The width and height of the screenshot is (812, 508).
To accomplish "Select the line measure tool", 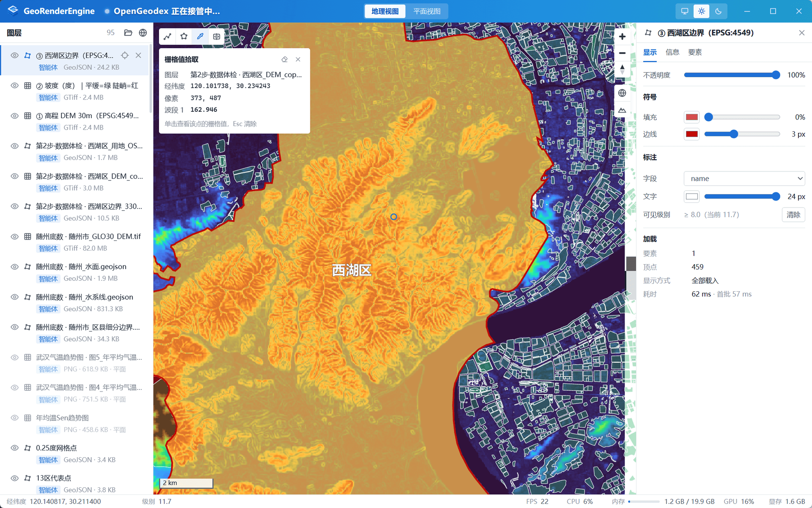I will click(x=167, y=36).
